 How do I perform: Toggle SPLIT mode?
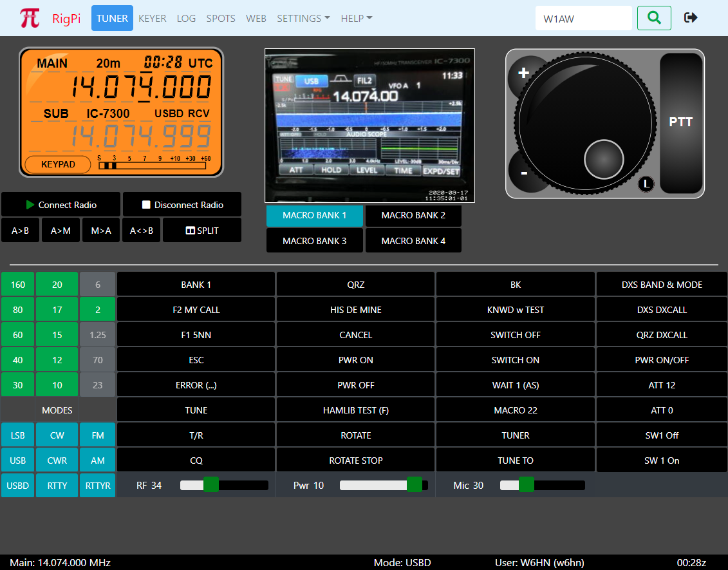click(x=201, y=231)
